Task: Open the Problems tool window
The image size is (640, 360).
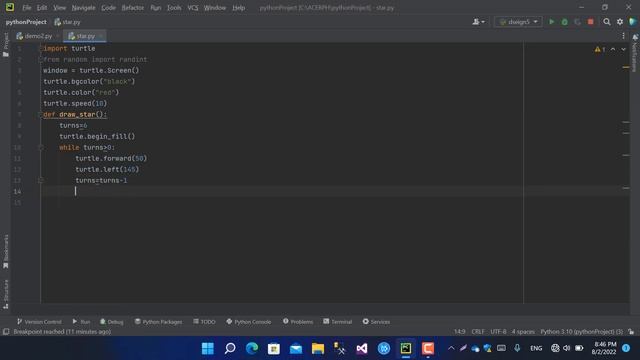Action: click(298, 322)
